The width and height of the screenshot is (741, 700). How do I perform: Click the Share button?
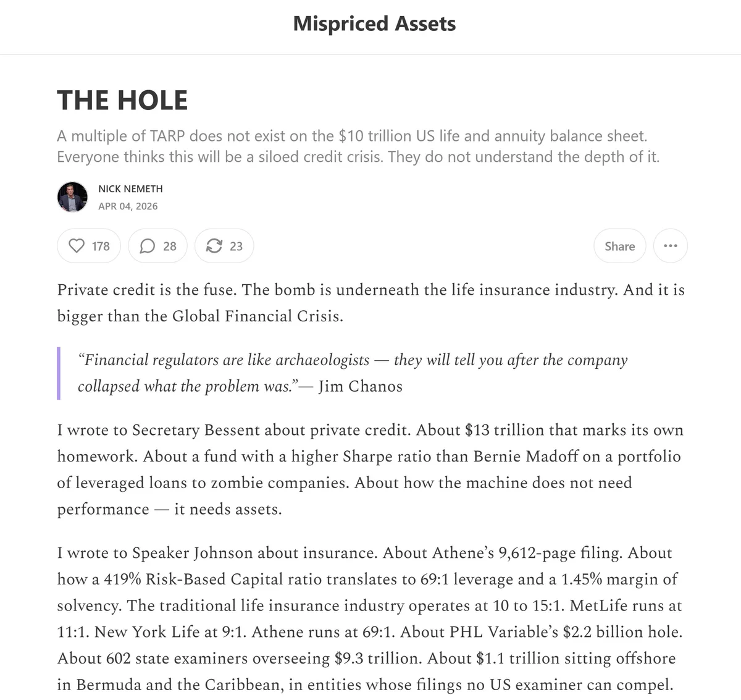[619, 246]
